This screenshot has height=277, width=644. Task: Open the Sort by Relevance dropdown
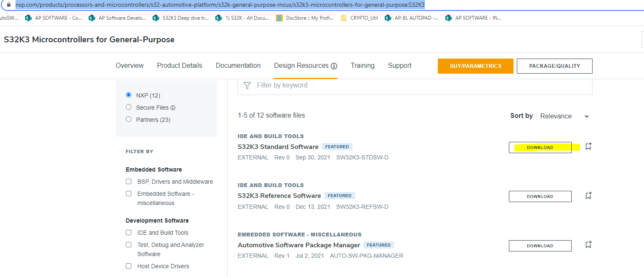pos(565,116)
